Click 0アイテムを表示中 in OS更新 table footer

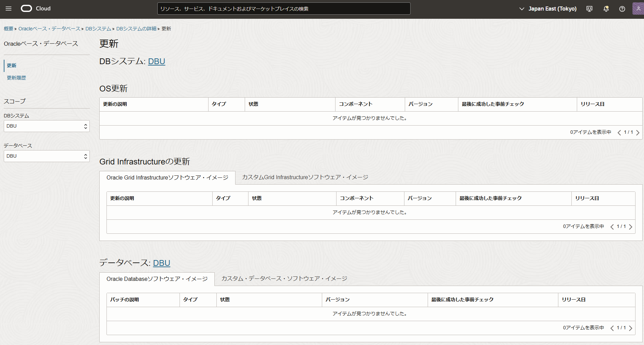590,132
